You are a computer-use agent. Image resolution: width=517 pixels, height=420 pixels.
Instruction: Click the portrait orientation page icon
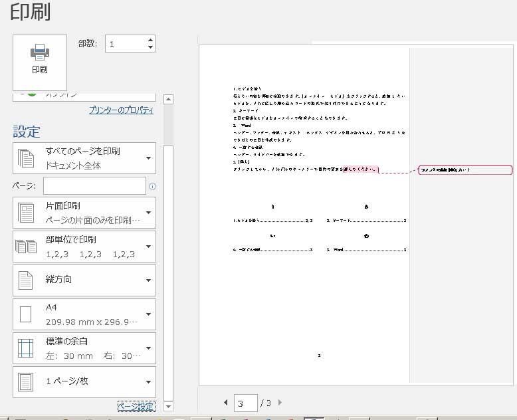(x=26, y=280)
